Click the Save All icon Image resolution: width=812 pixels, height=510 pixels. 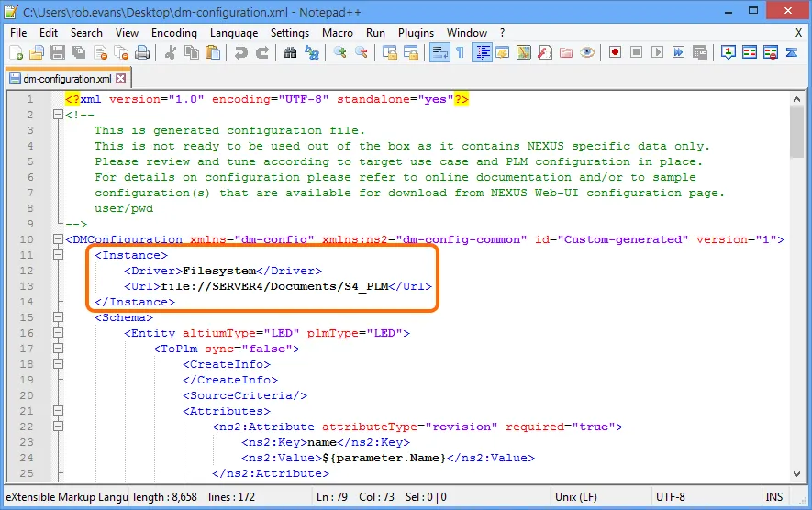coord(79,52)
